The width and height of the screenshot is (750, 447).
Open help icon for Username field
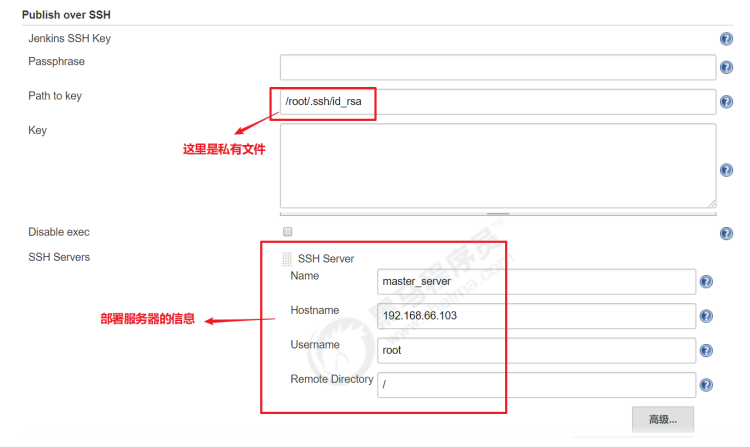[706, 350]
